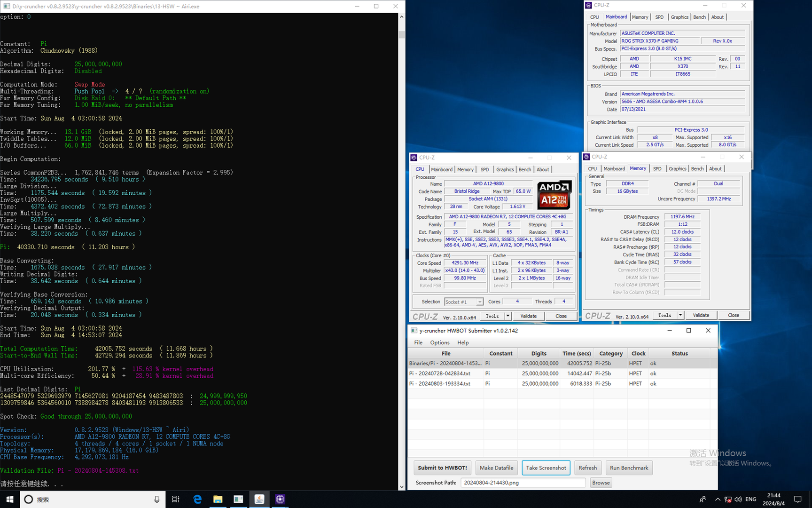
Task: Click the CPU-Z CPU window title icon
Action: (x=414, y=158)
